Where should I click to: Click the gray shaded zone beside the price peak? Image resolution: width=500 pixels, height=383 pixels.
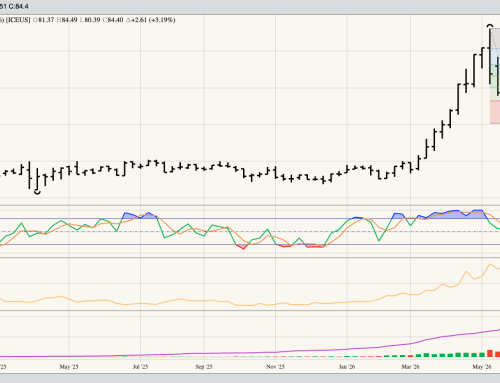[x=495, y=39]
